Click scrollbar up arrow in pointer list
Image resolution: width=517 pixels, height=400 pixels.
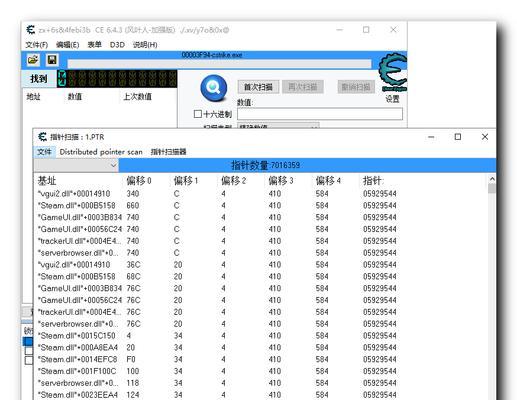click(x=492, y=179)
